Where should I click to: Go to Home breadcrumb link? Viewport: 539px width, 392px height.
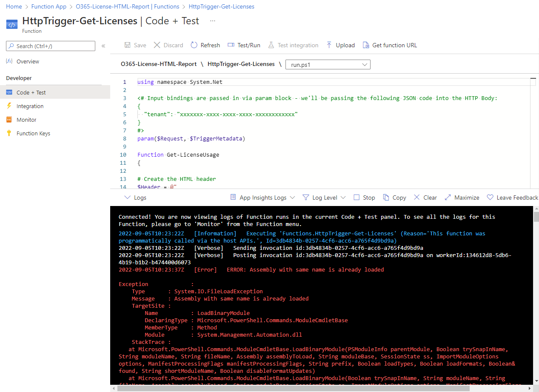14,6
